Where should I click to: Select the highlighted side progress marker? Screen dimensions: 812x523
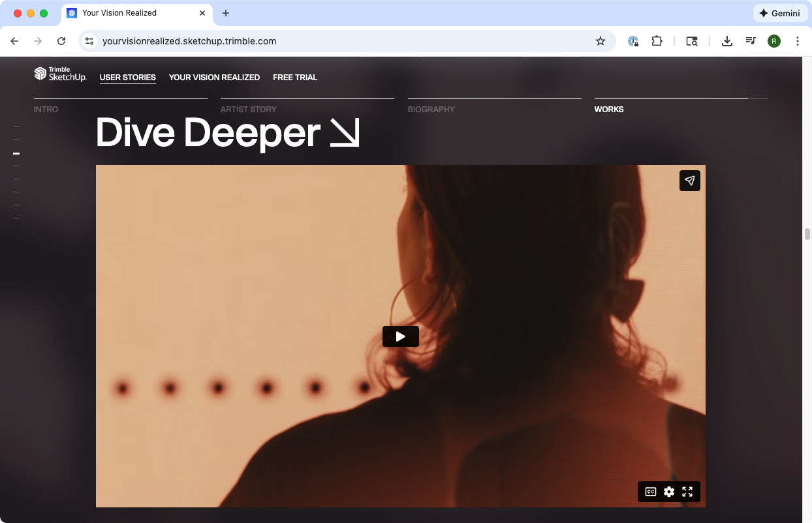pos(16,153)
